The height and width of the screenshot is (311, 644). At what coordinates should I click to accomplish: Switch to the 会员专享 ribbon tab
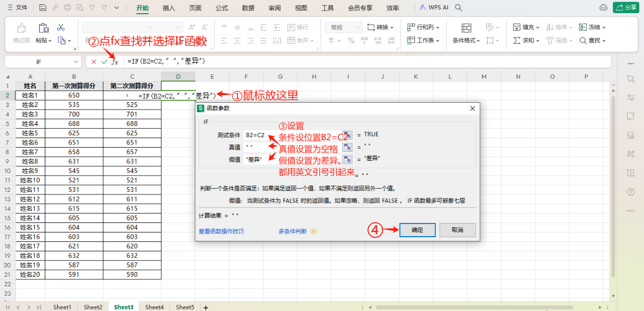click(x=360, y=8)
